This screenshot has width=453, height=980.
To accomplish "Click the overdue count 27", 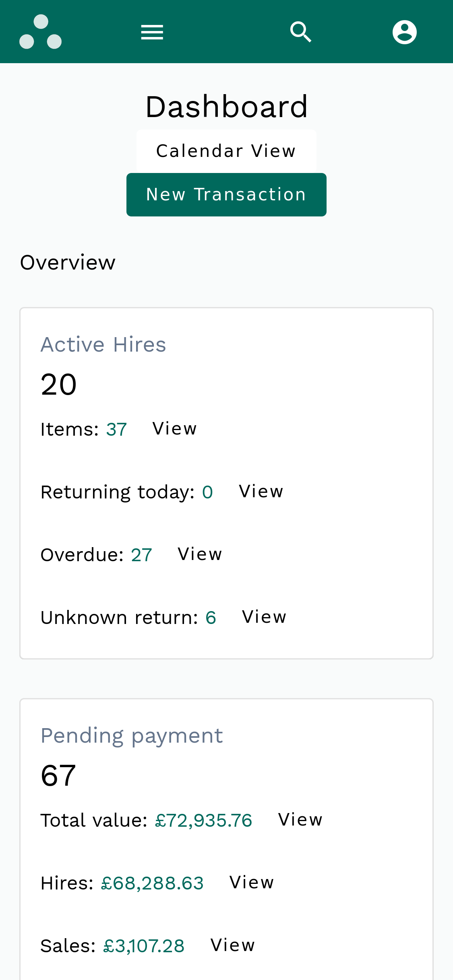I will coord(141,554).
